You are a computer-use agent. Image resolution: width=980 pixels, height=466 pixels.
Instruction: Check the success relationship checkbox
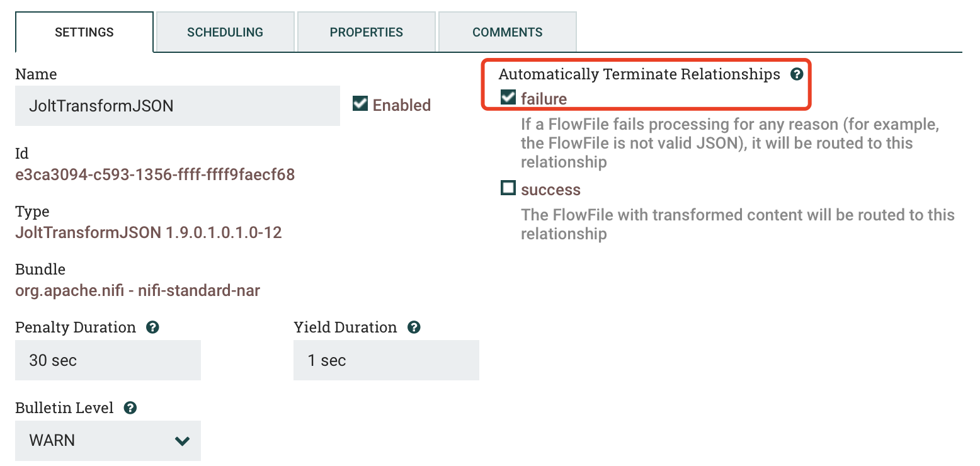pyautogui.click(x=508, y=188)
